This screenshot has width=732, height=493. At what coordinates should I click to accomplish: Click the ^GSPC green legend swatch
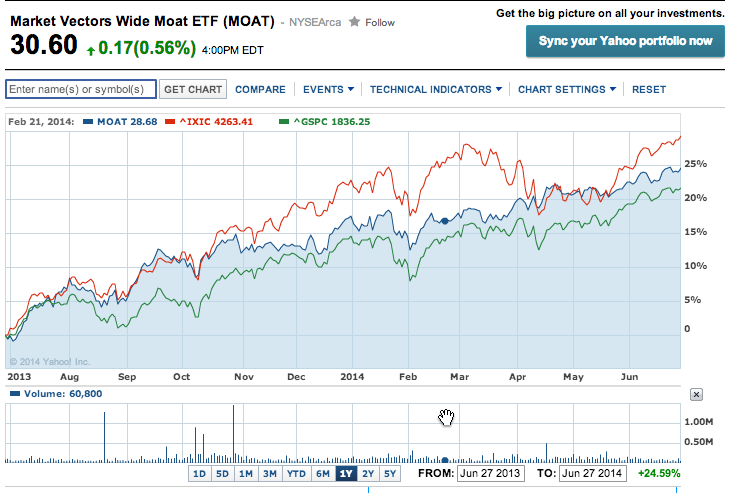coord(284,122)
